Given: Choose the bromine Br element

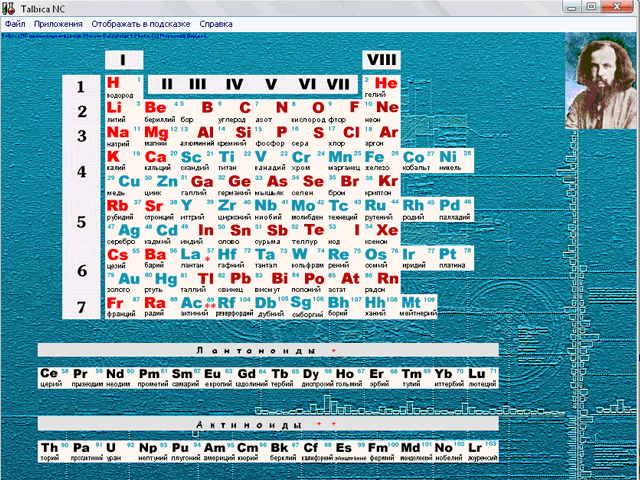Looking at the screenshot, I should 345,185.
